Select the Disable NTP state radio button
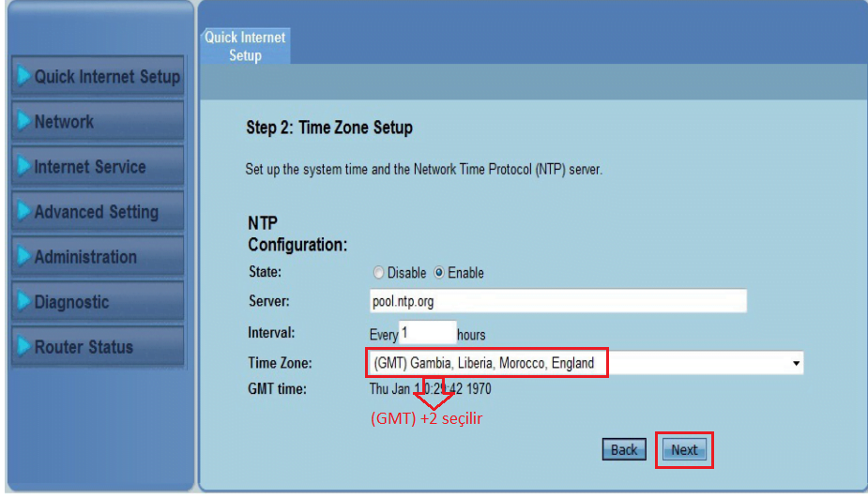The width and height of the screenshot is (868, 498). click(378, 273)
